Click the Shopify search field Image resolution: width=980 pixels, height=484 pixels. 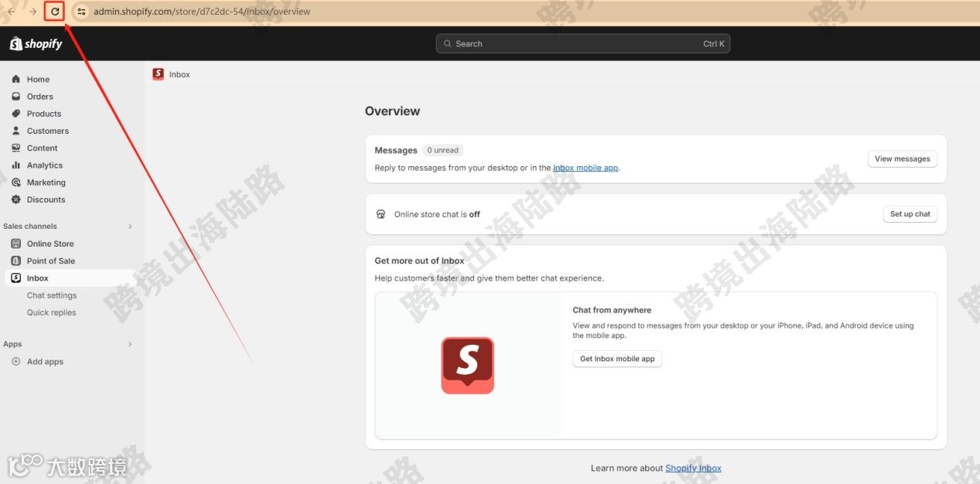pyautogui.click(x=583, y=44)
